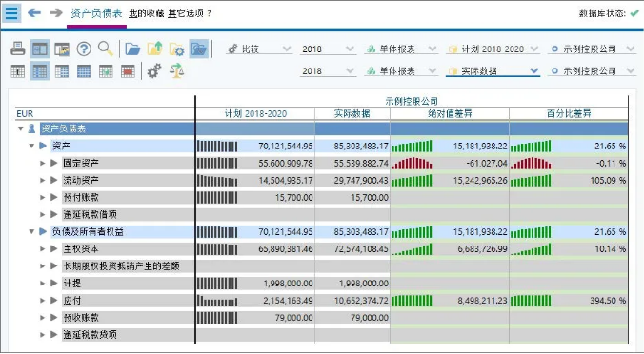644x354 pixels.
Task: Open the 比较 comparison dropdown
Action: click(259, 49)
